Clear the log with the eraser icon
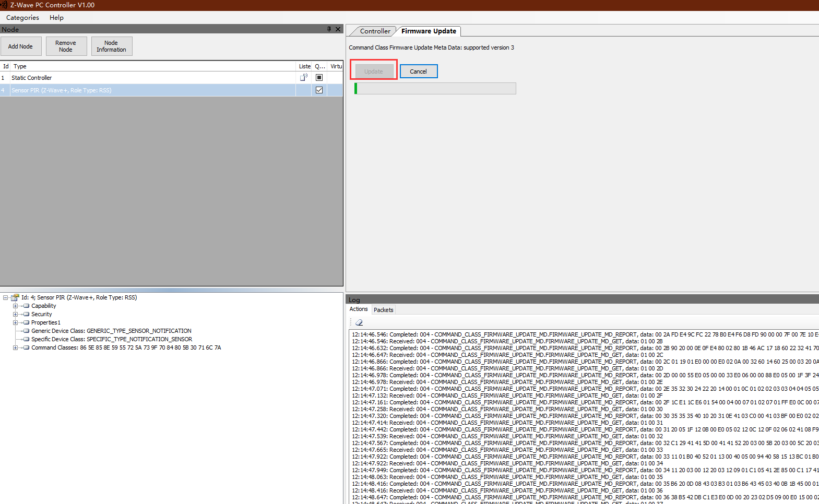The width and height of the screenshot is (819, 504). tap(359, 322)
